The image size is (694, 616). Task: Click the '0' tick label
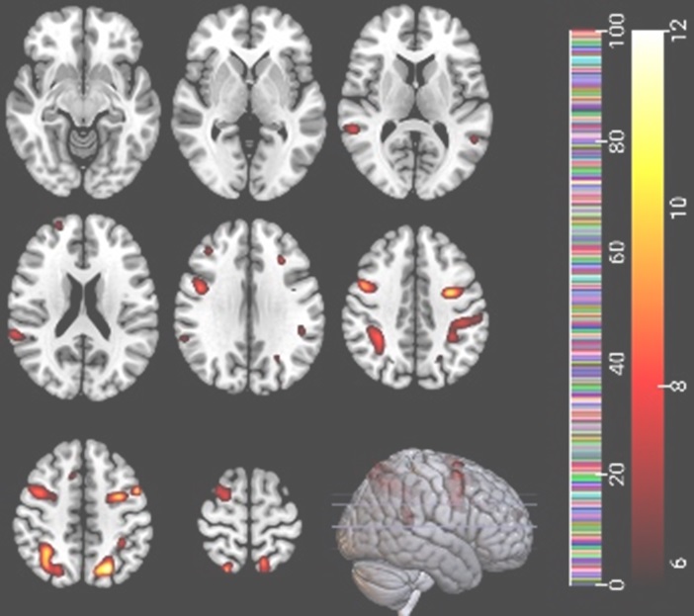[617, 585]
